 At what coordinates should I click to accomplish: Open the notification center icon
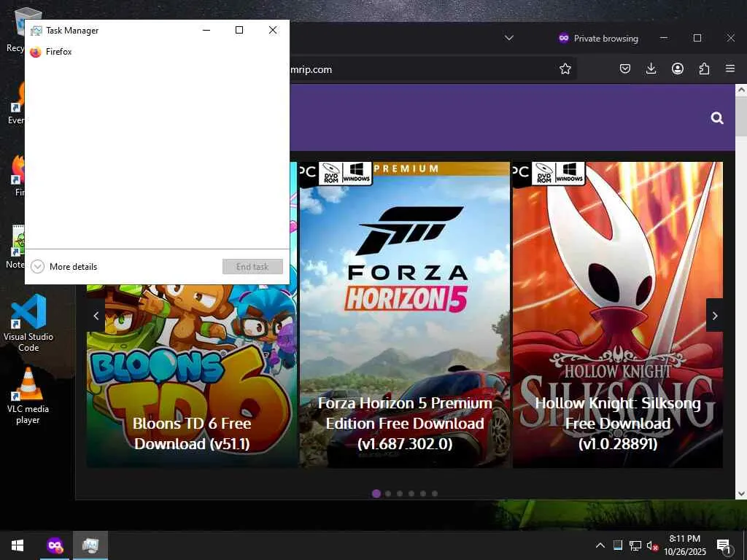(723, 545)
